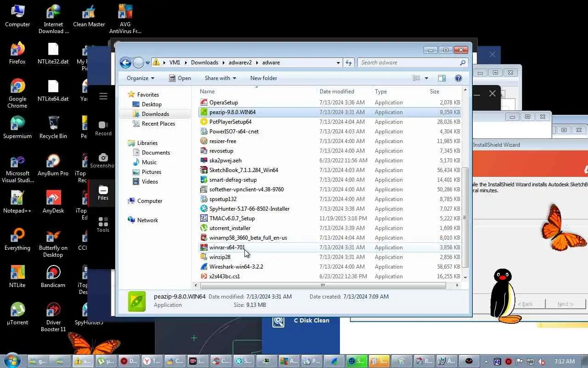Select Music library in navigation pane
This screenshot has width=588, height=368.
coord(149,162)
